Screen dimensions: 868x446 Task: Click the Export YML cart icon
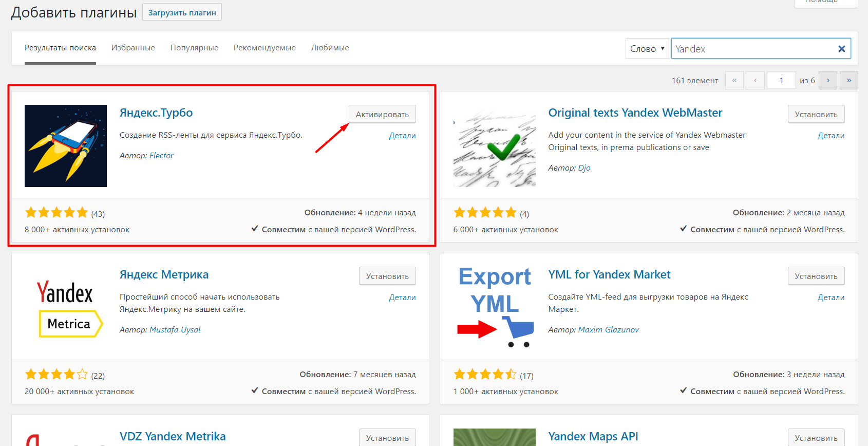coord(495,308)
